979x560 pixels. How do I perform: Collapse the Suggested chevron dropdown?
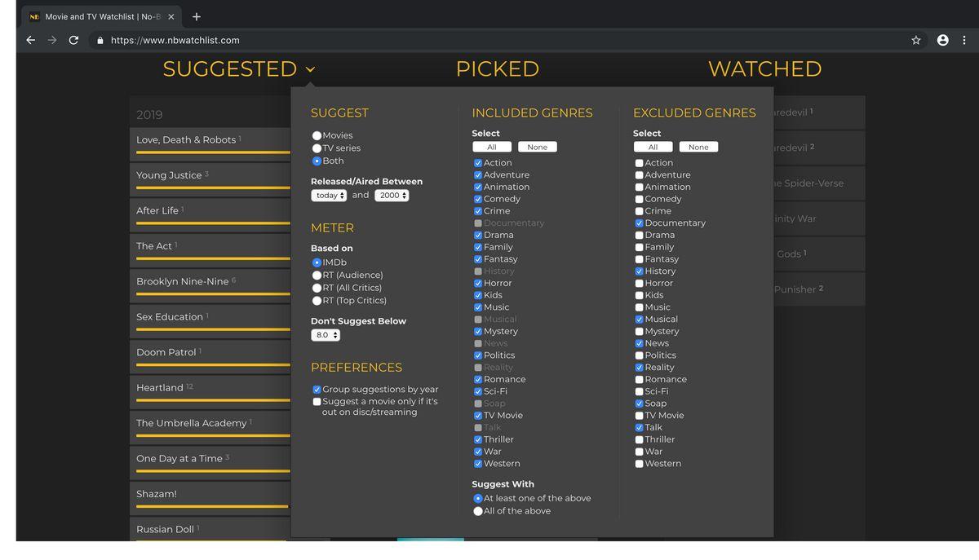pos(310,70)
